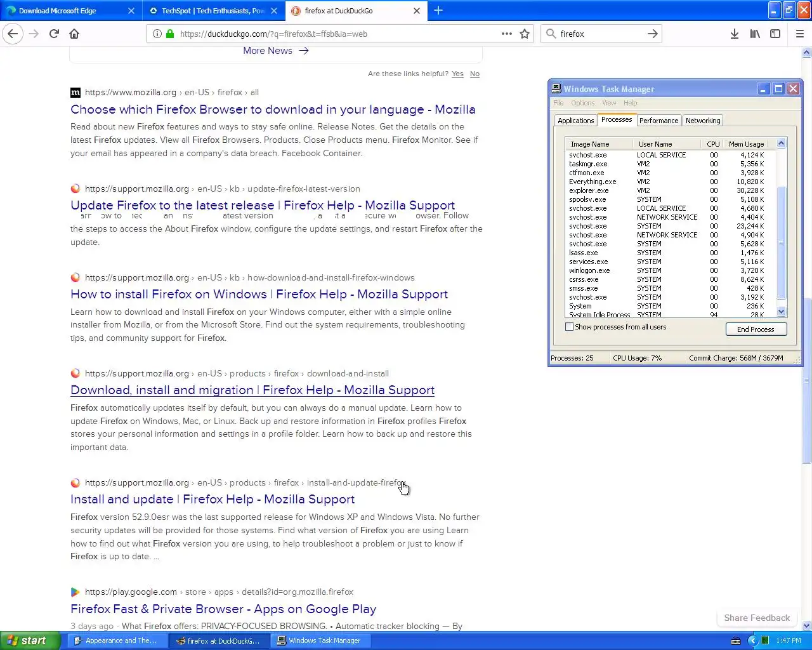Image resolution: width=812 pixels, height=650 pixels.
Task: Click the firefox at DuckDuckGo taskbar button
Action: click(219, 640)
